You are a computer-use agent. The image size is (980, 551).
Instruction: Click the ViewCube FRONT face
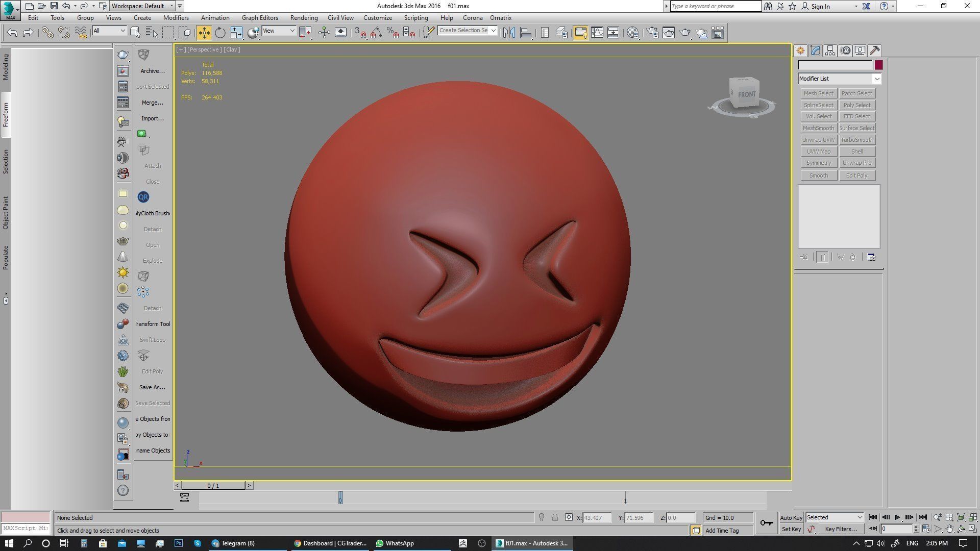746,94
